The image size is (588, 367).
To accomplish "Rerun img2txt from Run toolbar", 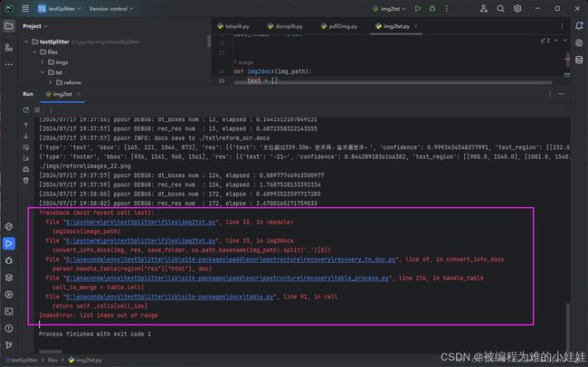I will tap(26, 110).
